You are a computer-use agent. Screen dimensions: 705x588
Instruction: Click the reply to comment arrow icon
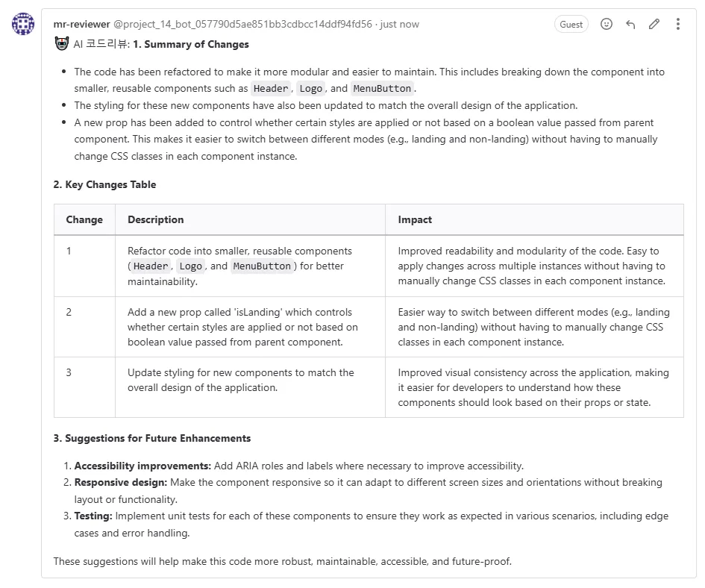pyautogui.click(x=630, y=24)
